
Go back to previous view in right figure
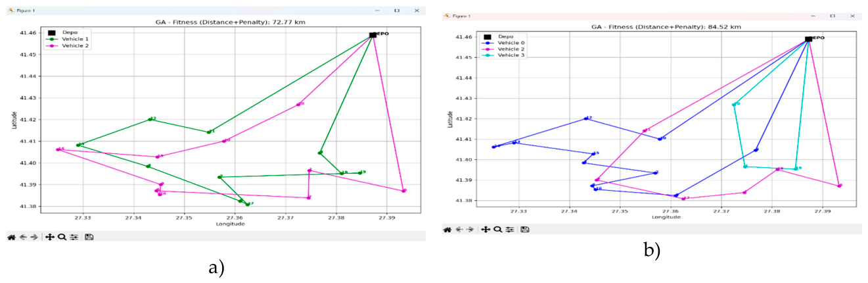click(459, 229)
